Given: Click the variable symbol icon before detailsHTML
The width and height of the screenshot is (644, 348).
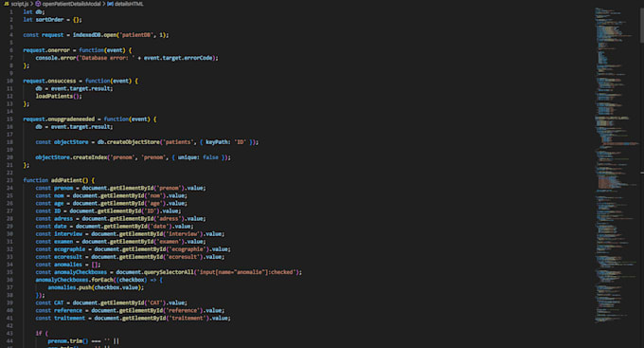Looking at the screenshot, I should tap(110, 4).
